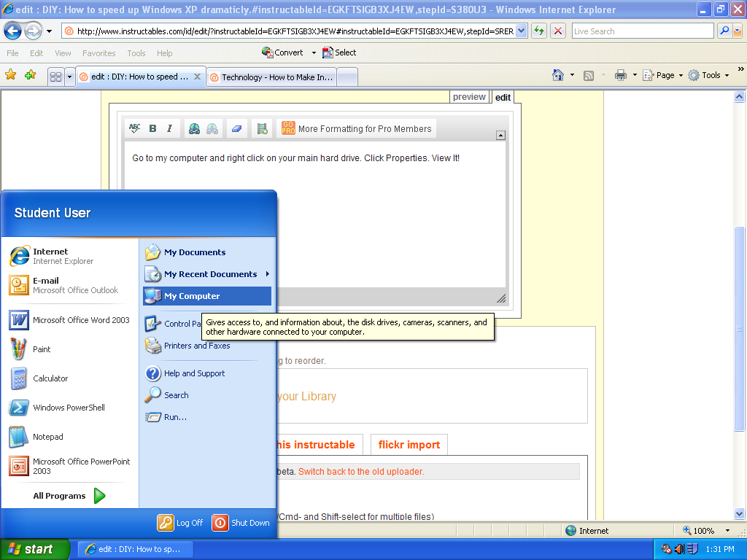Click inside the Live Search box
747x560 pixels.
point(642,31)
